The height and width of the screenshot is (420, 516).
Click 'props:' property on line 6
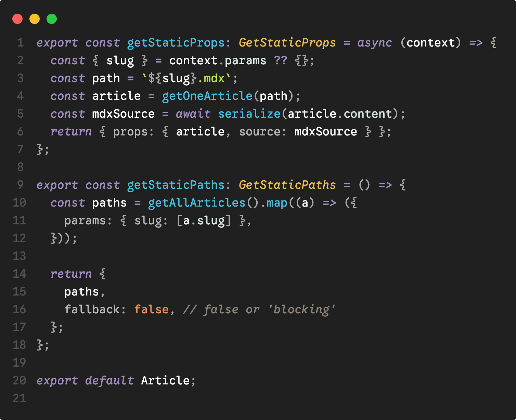134,132
